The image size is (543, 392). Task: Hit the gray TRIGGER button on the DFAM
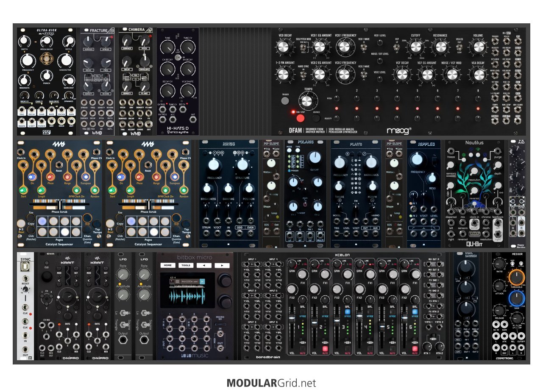285,101
